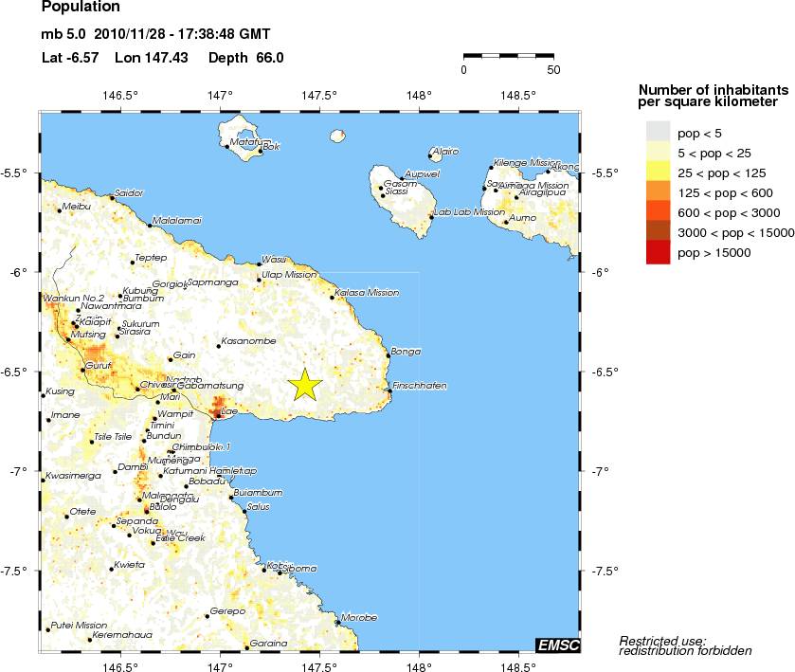Select the brown '3000 < pop < 15000' swatch
Image resolution: width=795 pixels, height=672 pixels.
658,230
